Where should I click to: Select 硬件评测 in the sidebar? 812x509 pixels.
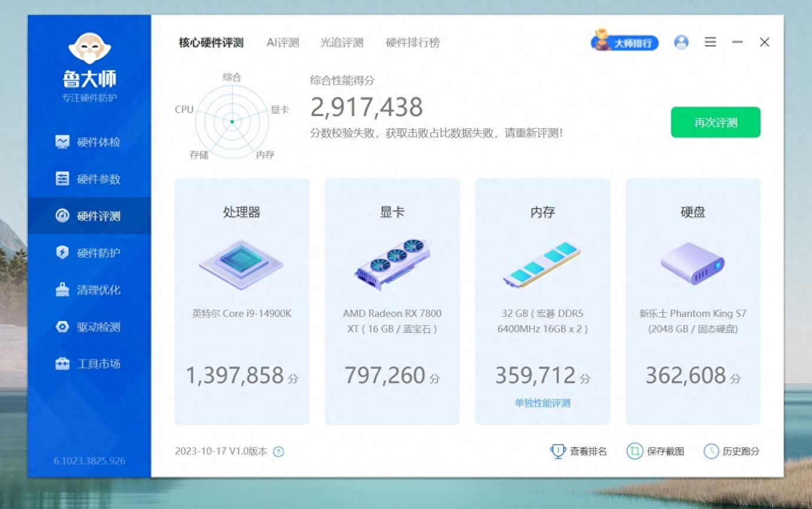(x=89, y=216)
